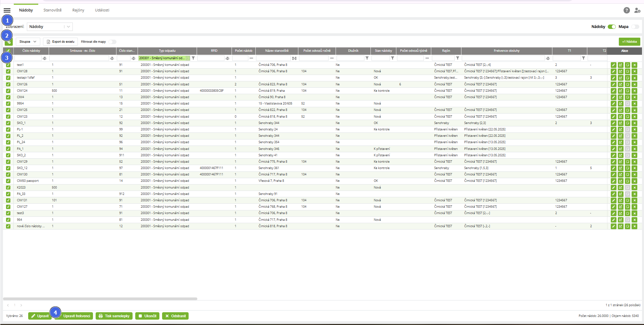Viewport: 644px width, 325px height.
Task: Click the note icon for row SKO_12
Action: coord(628,168)
